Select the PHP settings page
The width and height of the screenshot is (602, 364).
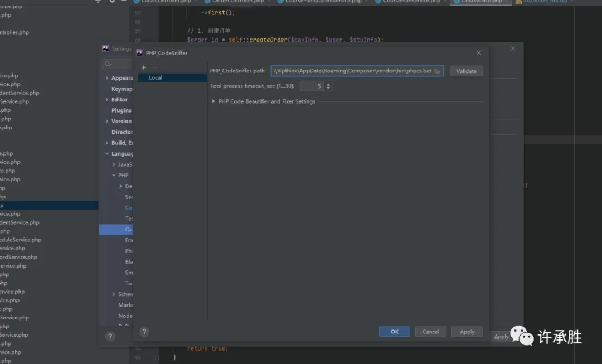tap(123, 175)
